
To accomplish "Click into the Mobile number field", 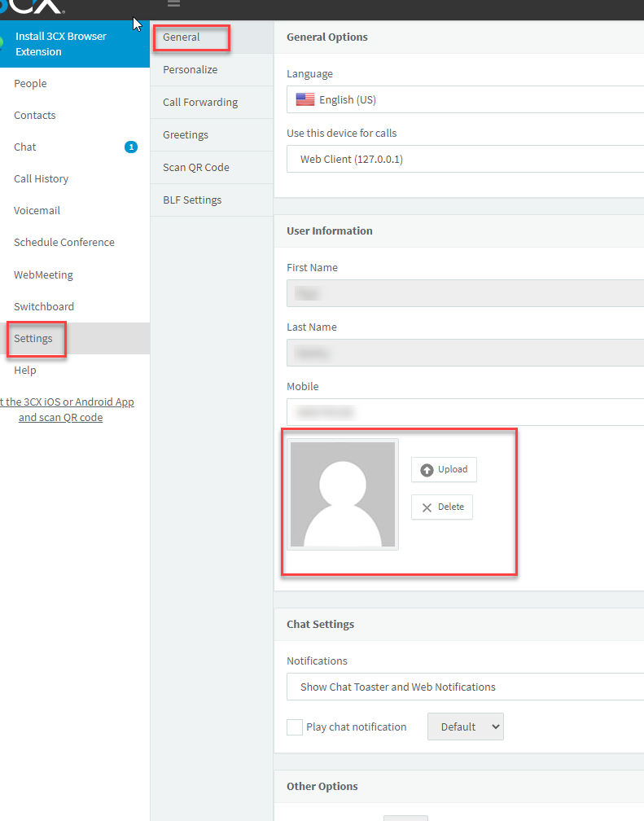I will click(465, 412).
